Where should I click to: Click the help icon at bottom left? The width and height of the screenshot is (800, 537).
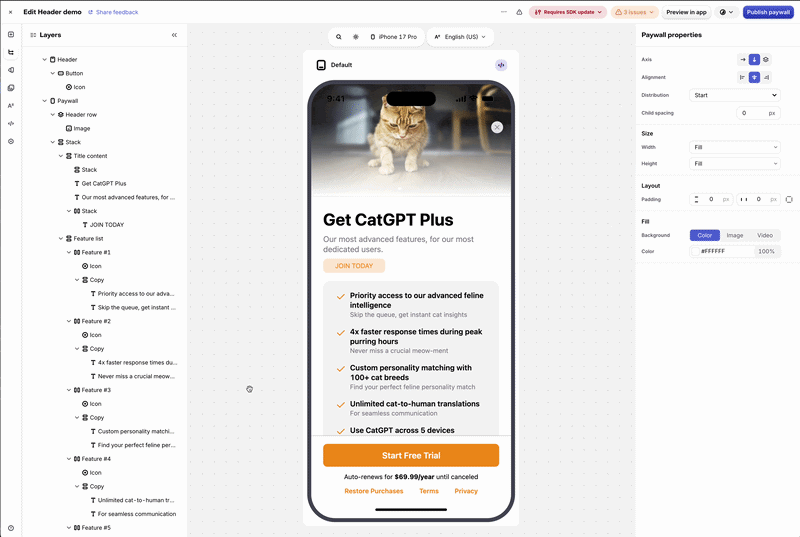(x=11, y=528)
